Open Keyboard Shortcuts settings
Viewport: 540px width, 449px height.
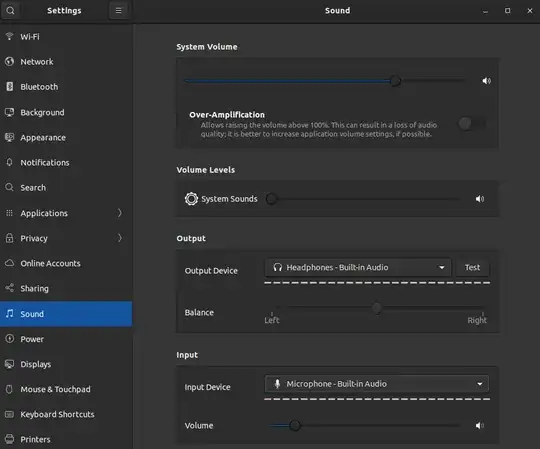(66, 414)
